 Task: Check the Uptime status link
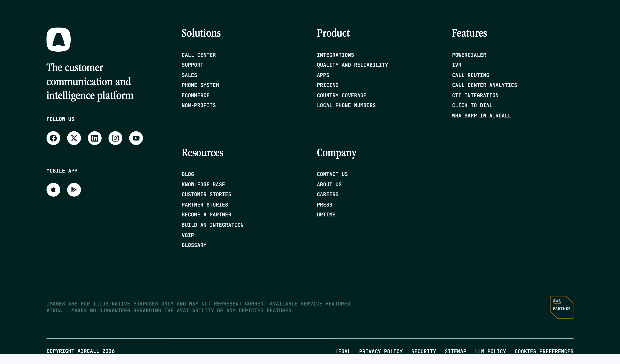coord(326,214)
